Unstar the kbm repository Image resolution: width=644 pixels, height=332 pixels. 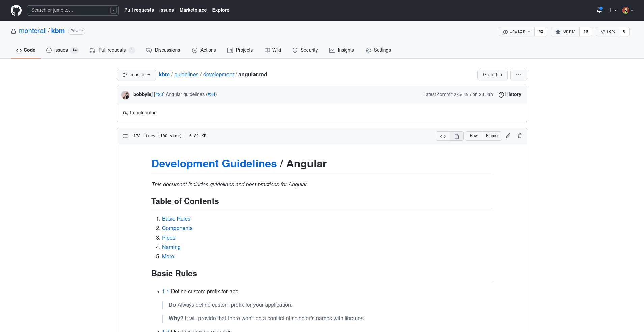[x=565, y=31]
